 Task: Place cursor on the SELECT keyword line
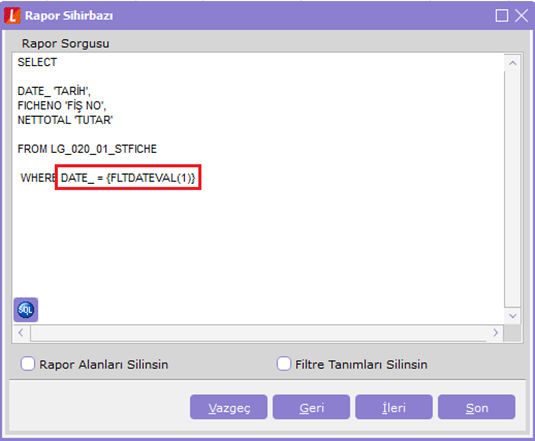click(x=37, y=62)
